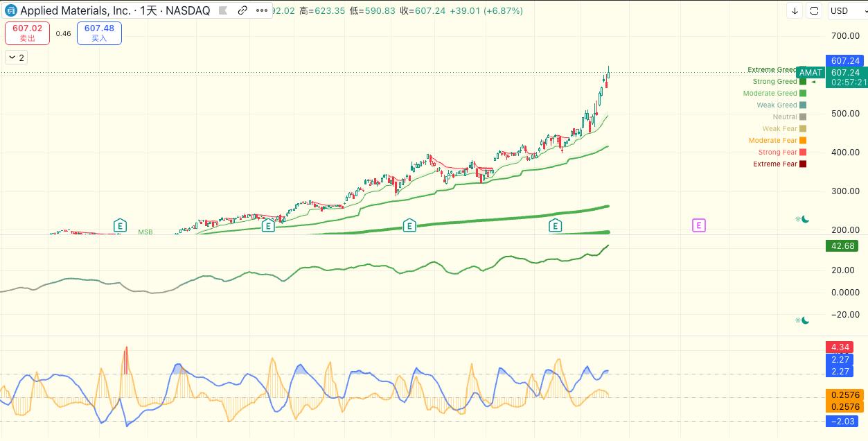Expand the collapsed indicators chevron showing 2
Screen dimensions: 868x441
(16, 58)
